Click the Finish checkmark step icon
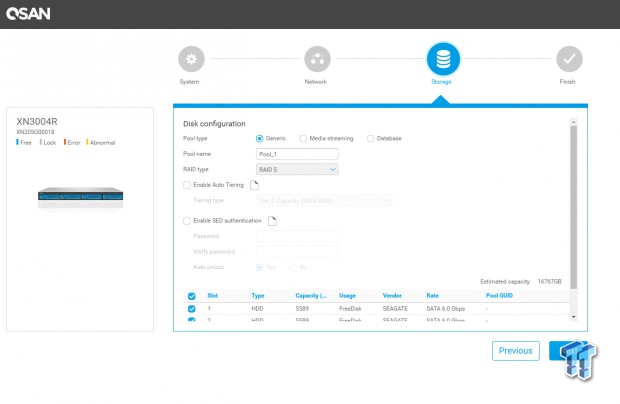The width and height of the screenshot is (620, 404). (x=567, y=57)
